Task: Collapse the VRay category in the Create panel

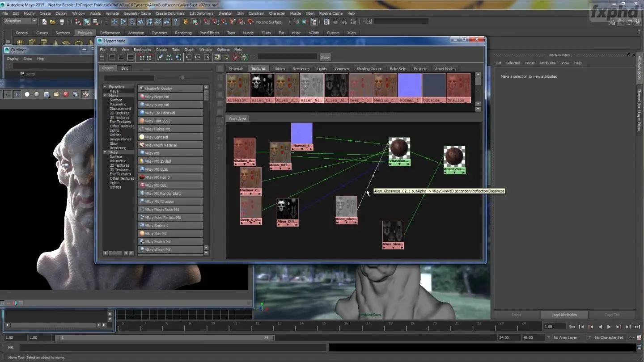Action: tap(105, 152)
